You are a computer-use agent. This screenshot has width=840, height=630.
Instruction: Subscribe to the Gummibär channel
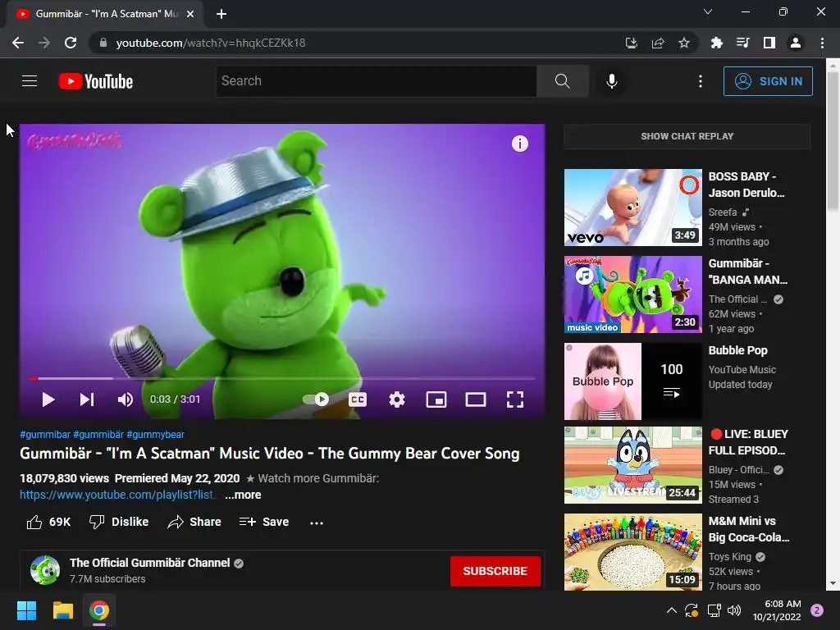click(495, 571)
